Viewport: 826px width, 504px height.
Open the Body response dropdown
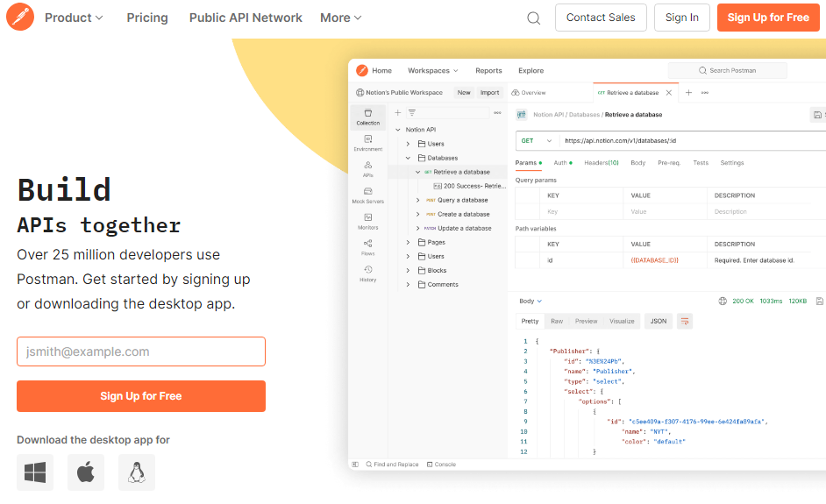530,302
